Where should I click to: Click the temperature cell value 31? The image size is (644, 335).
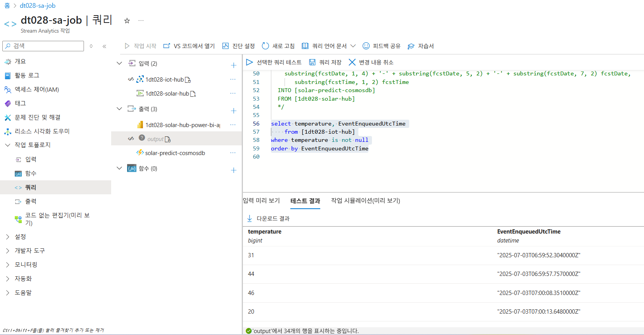click(251, 255)
